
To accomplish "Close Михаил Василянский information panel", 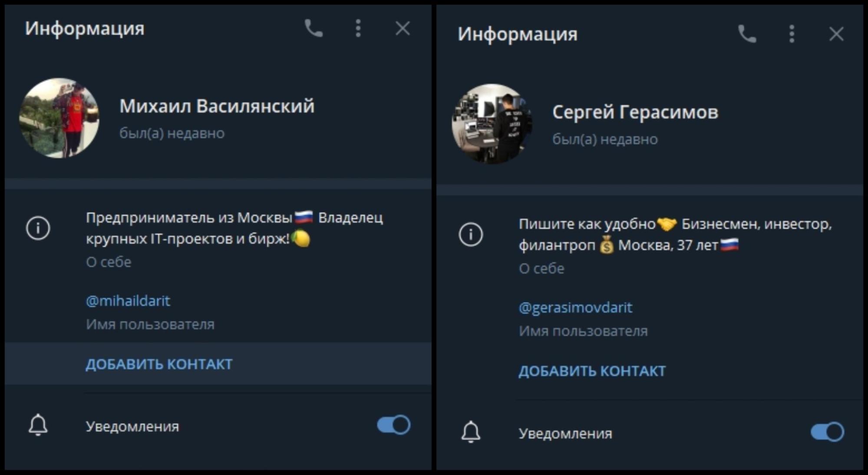I will click(x=403, y=29).
